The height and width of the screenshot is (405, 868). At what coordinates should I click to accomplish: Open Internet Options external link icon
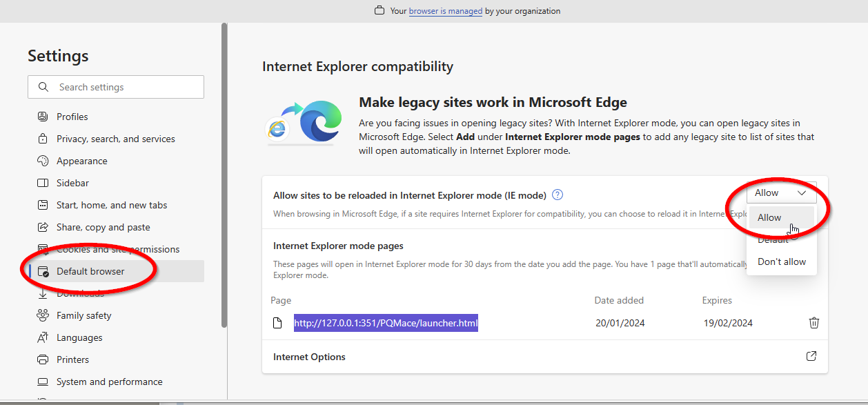pyautogui.click(x=811, y=357)
